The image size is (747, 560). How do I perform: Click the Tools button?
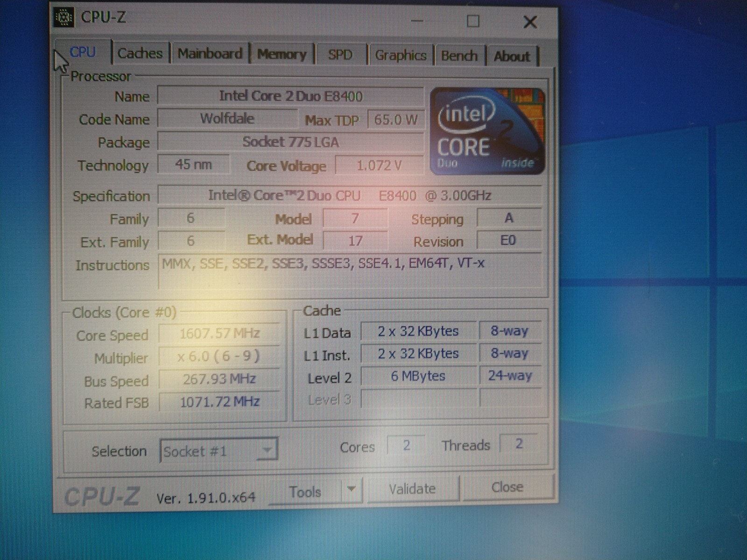click(x=305, y=491)
